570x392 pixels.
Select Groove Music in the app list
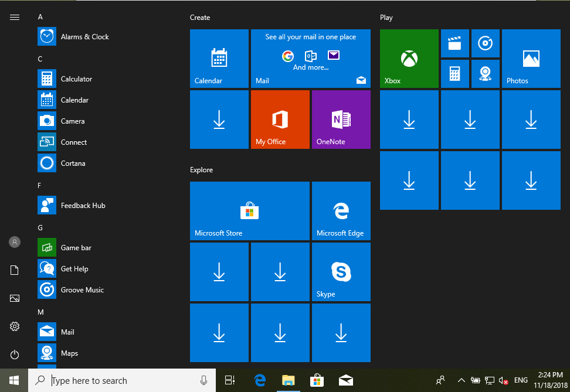[82, 290]
